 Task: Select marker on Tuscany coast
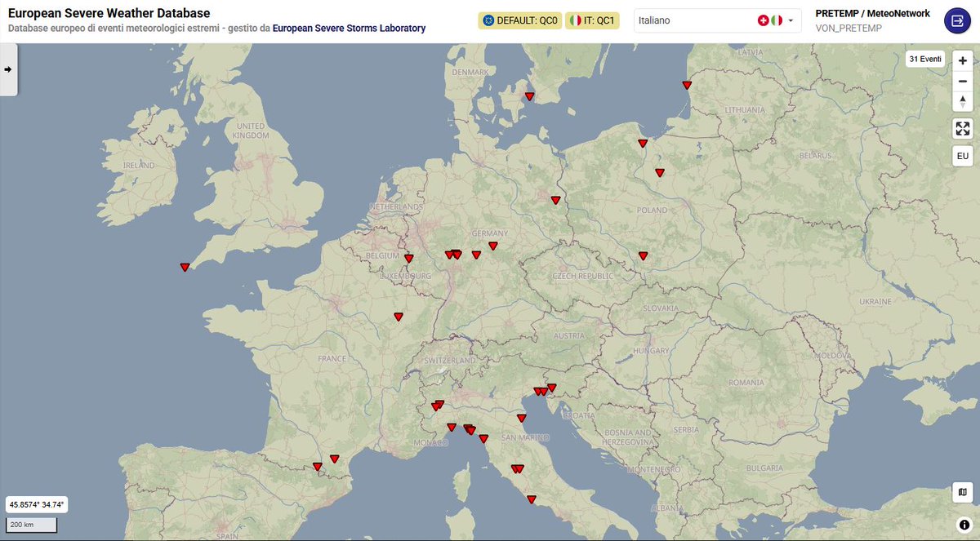pyautogui.click(x=483, y=439)
